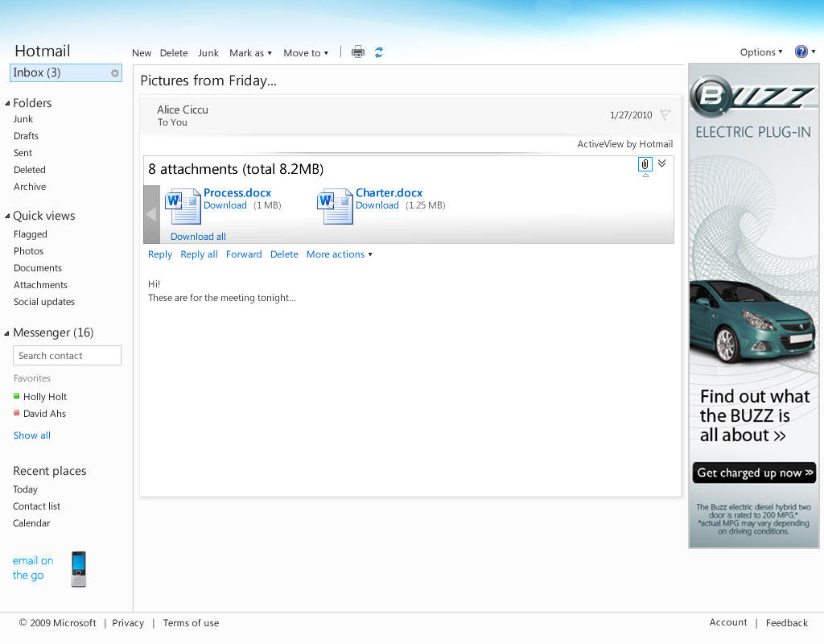824x644 pixels.
Task: Collapse the attachments pane with double chevron
Action: 662,163
